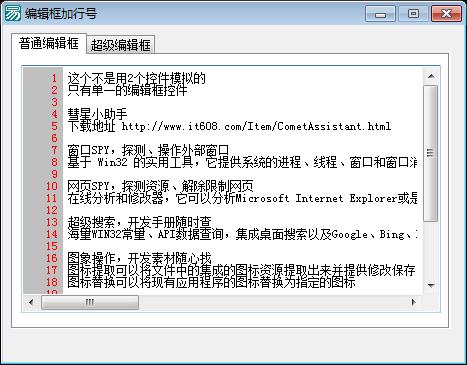Maximize the 编辑框加行号 window
This screenshot has height=365, width=467.
pyautogui.click(x=413, y=14)
